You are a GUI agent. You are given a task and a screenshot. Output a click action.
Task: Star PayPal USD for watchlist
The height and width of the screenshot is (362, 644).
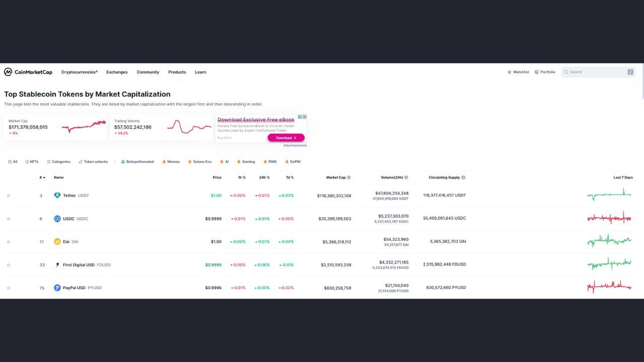pos(9,288)
